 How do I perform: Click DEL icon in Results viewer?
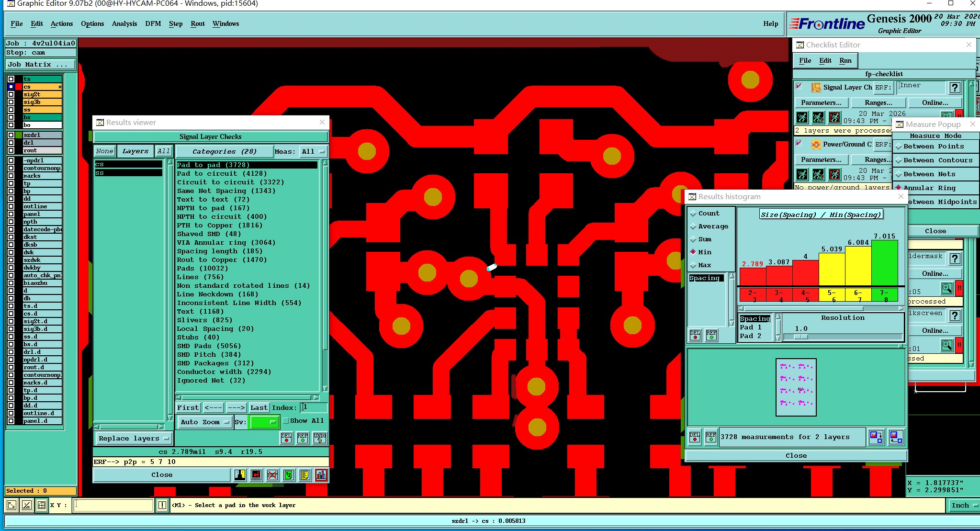[x=286, y=438]
